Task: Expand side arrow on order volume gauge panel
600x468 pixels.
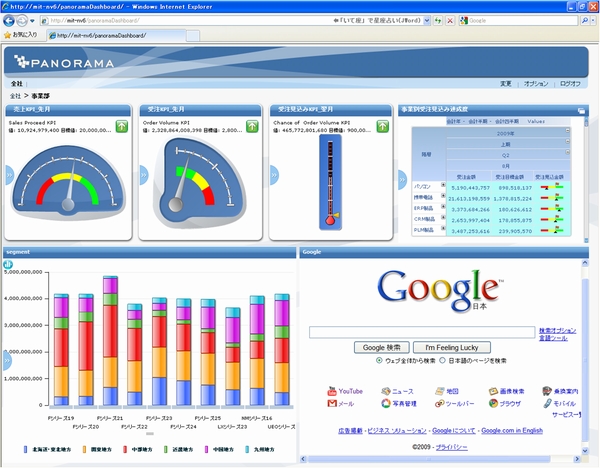Action: 143,175
